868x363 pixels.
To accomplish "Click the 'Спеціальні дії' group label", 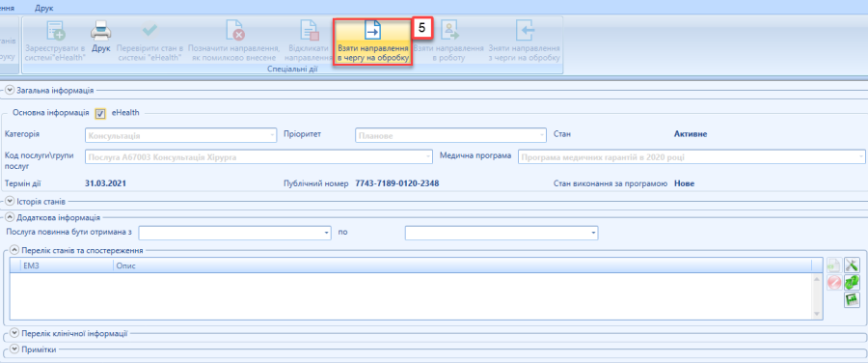I will [x=291, y=69].
